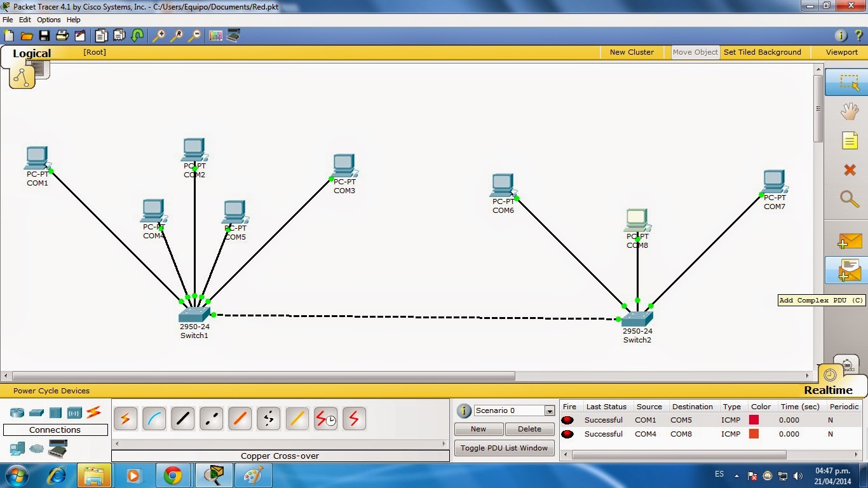Viewport: 868px width, 488px height.
Task: Zoom out with minus magnifier icon
Action: [194, 36]
